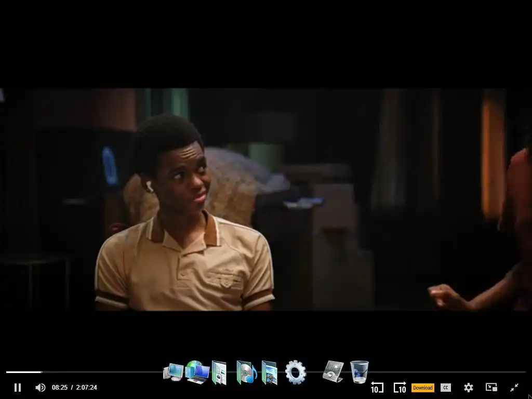The image size is (532, 399).
Task: Toggle closed captions with CC
Action: 446,388
